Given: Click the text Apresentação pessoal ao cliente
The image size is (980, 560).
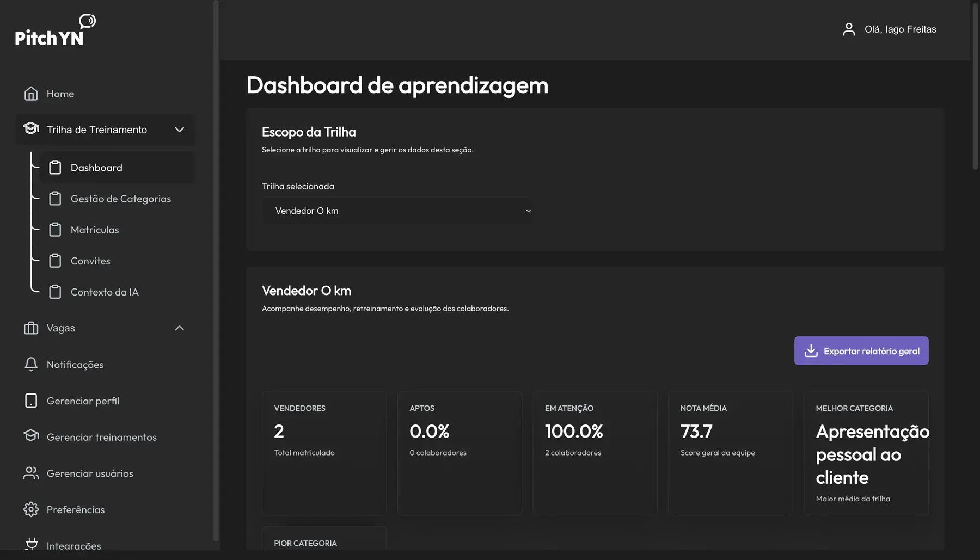Looking at the screenshot, I should click(872, 454).
